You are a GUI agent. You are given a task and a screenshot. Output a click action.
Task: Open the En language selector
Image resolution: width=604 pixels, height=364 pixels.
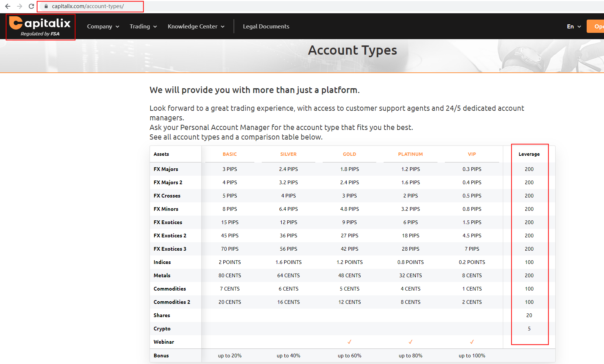[x=574, y=27]
